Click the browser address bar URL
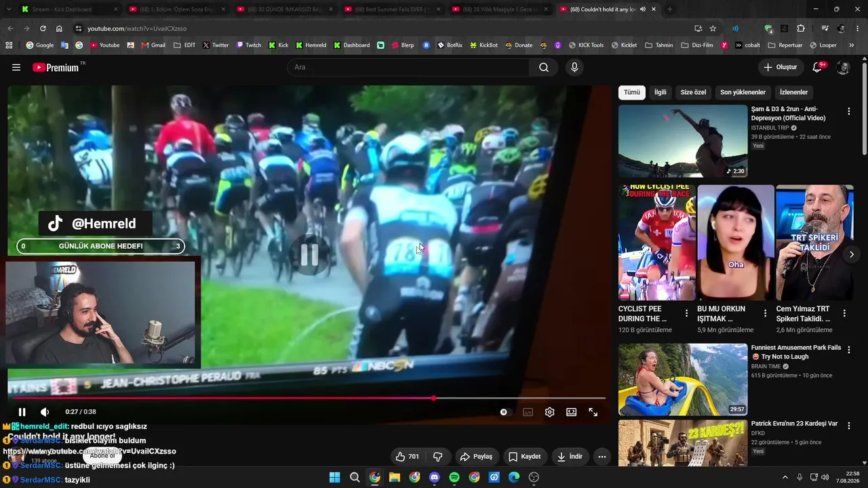This screenshot has height=488, width=868. pos(137,28)
